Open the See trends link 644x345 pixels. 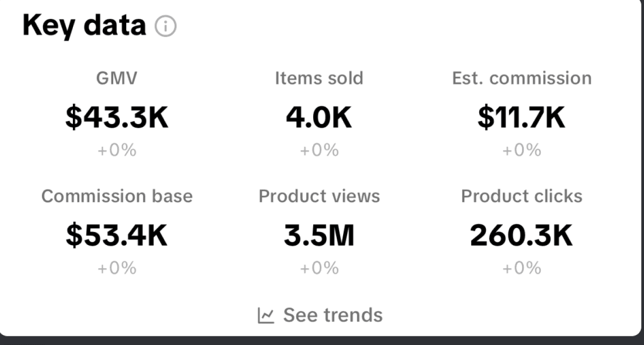point(320,316)
